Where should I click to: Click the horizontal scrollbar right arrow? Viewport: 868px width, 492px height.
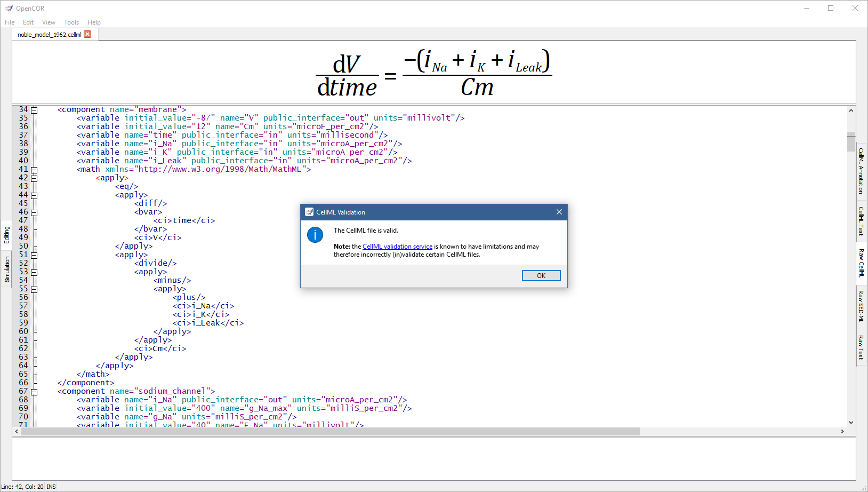(x=842, y=431)
